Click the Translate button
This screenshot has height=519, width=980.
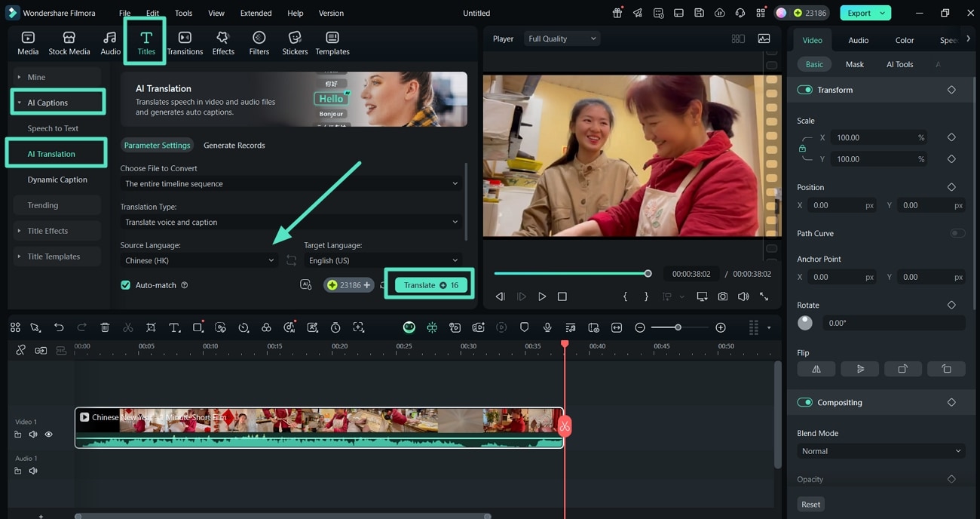pos(431,285)
